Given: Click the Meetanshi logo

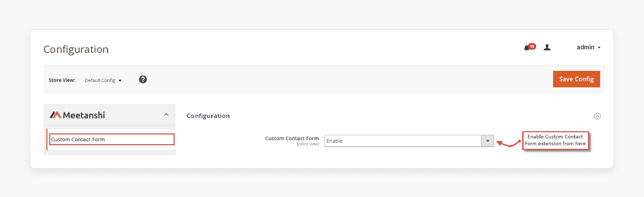Looking at the screenshot, I should [x=78, y=115].
